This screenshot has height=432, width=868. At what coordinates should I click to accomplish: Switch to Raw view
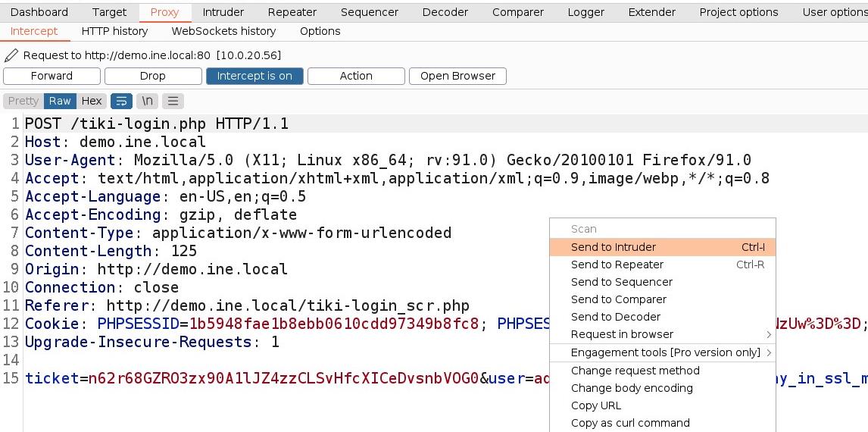(60, 101)
